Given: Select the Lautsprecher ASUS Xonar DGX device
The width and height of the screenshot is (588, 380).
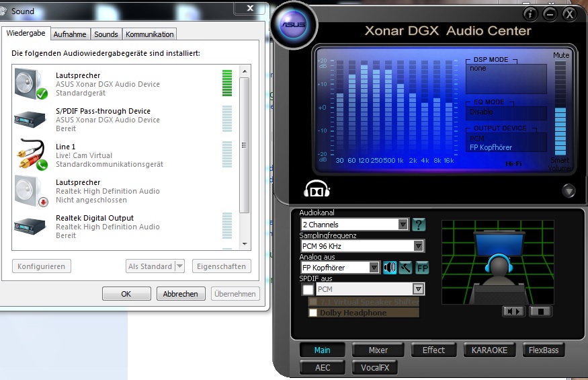Looking at the screenshot, I should pos(125,84).
